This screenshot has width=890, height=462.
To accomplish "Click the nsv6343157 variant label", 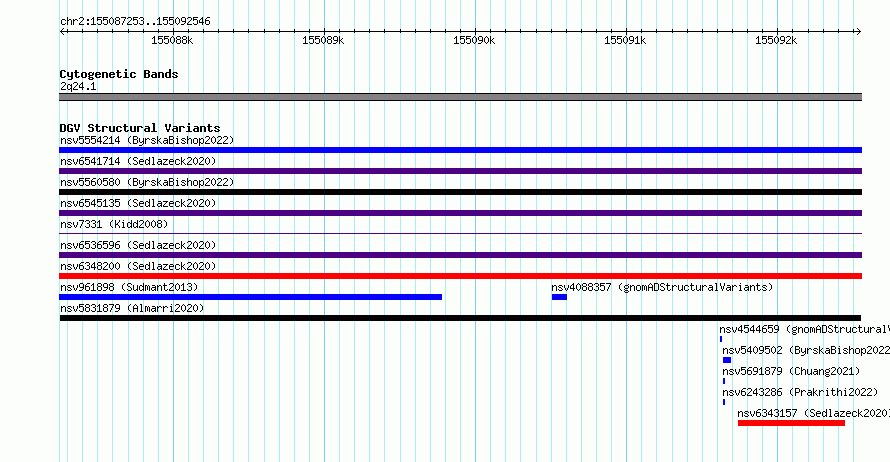I will 813,413.
